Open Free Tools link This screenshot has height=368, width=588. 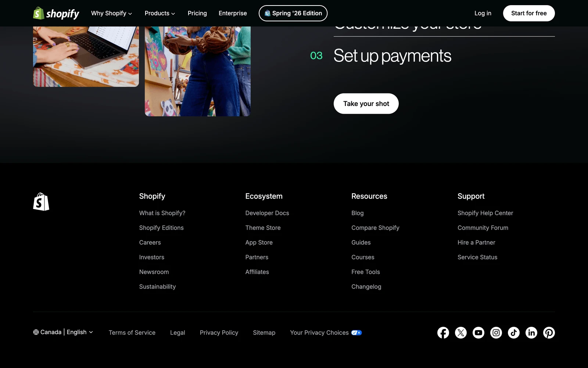[366, 272]
